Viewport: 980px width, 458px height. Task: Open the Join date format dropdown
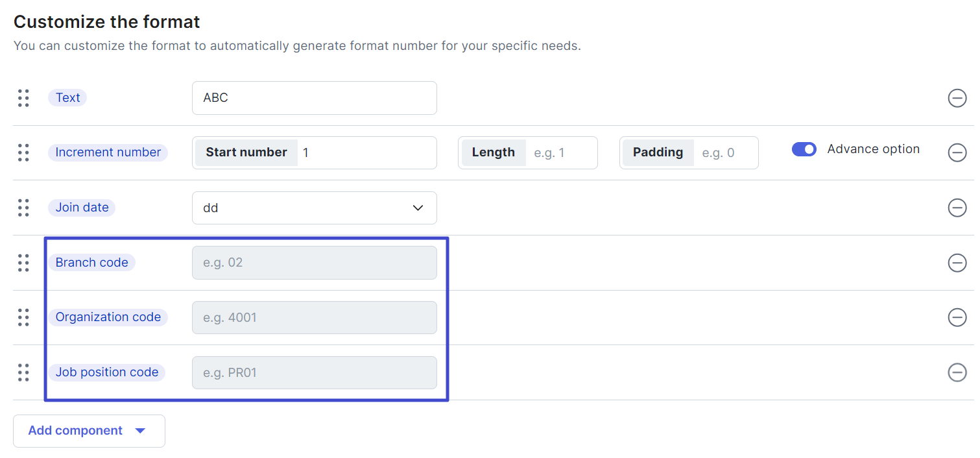point(315,208)
